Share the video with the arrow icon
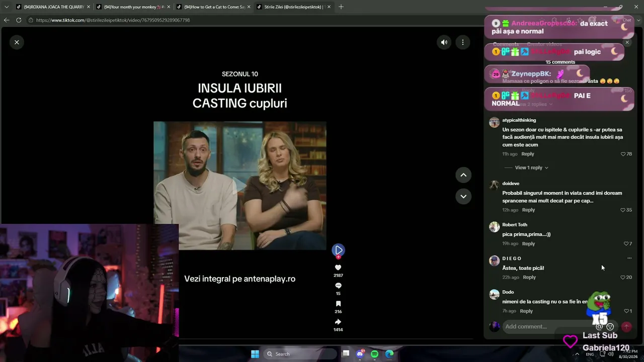This screenshot has width=644, height=362. [x=338, y=322]
